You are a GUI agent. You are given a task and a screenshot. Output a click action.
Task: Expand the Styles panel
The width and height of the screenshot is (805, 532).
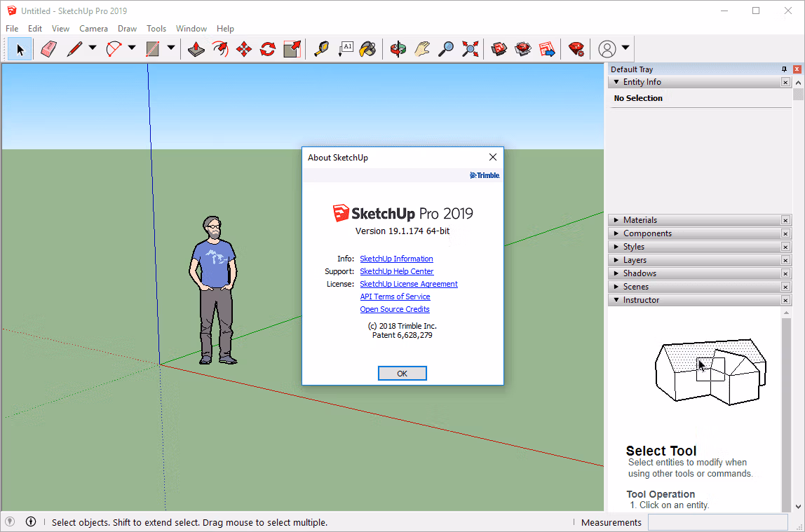pos(616,247)
